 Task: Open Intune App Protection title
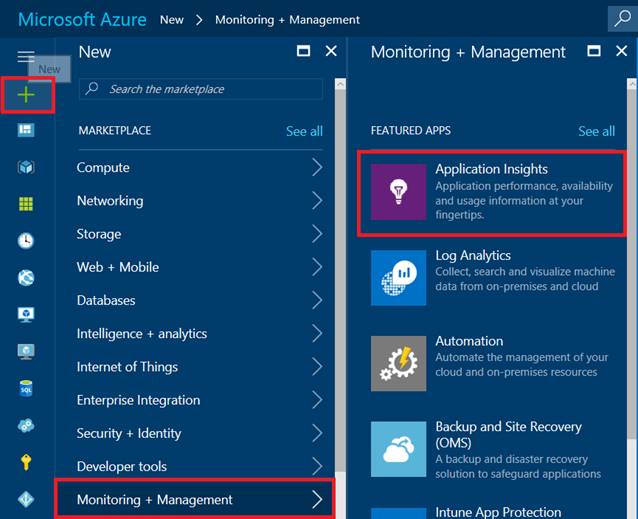(498, 512)
